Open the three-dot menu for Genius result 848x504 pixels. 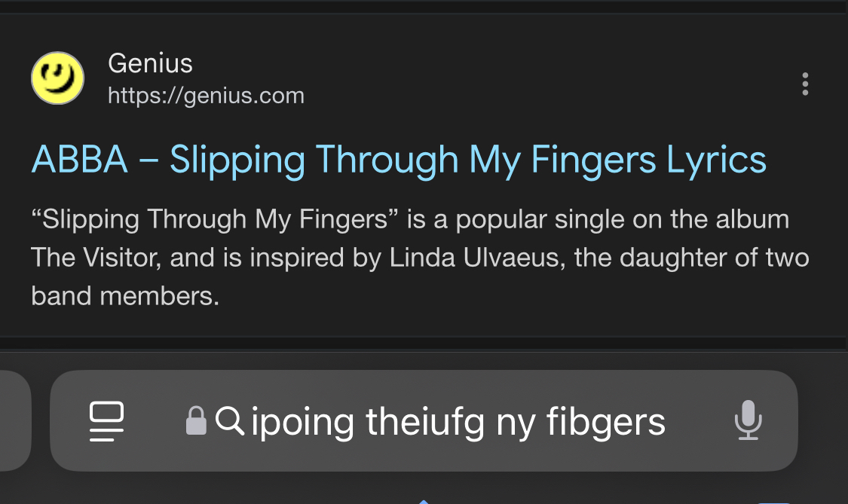pos(805,84)
